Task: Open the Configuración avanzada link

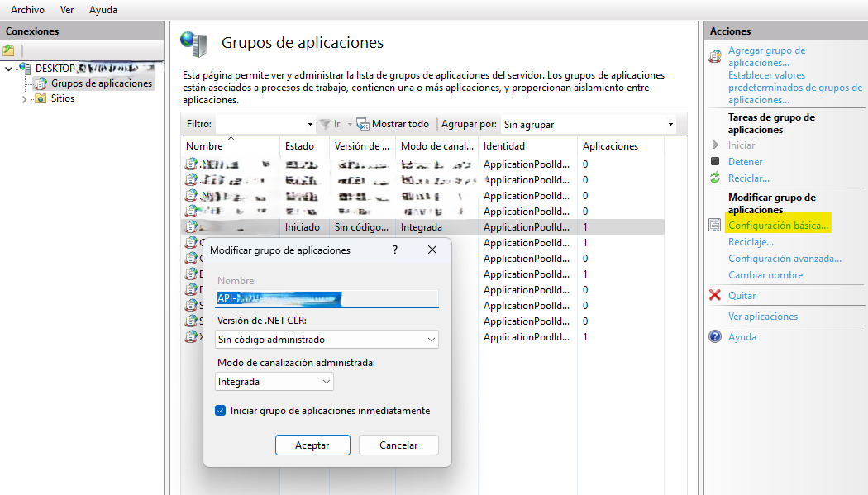Action: pos(785,259)
